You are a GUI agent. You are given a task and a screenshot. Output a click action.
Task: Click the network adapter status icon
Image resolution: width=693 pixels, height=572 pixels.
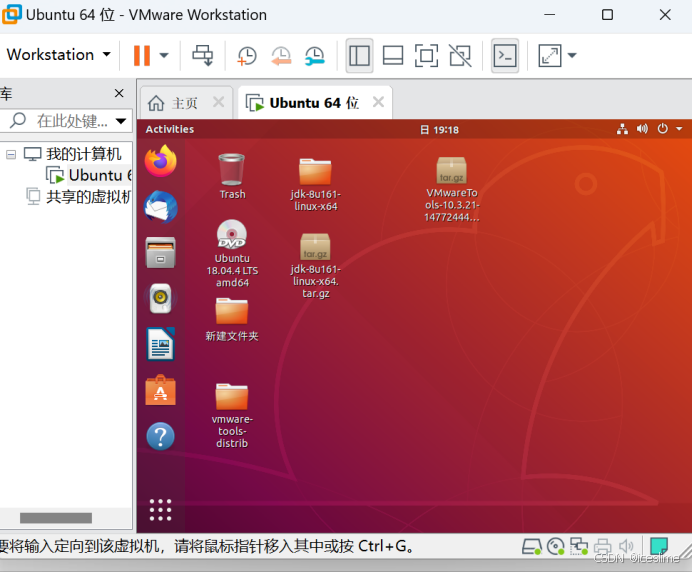[579, 547]
